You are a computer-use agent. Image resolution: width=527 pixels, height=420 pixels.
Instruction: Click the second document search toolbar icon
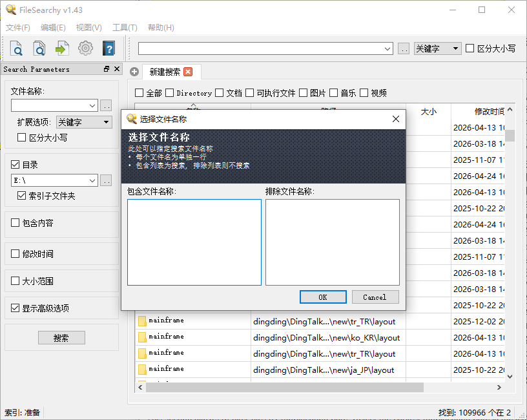pyautogui.click(x=39, y=48)
